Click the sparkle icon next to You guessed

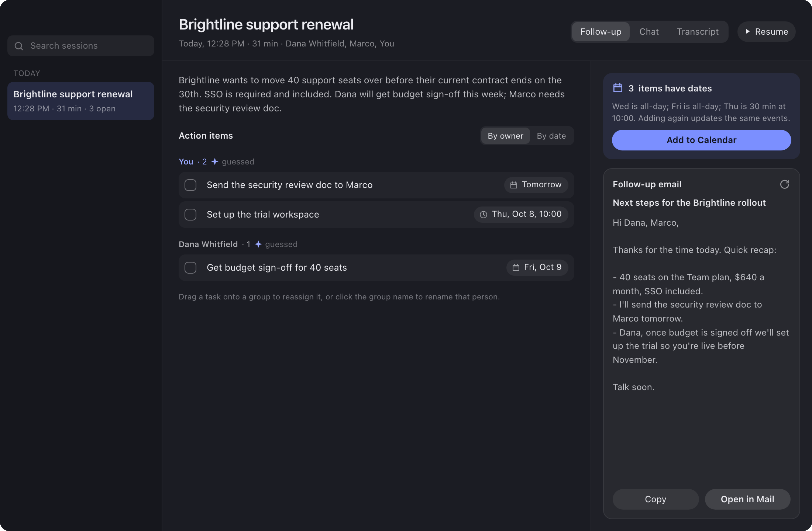coord(215,162)
